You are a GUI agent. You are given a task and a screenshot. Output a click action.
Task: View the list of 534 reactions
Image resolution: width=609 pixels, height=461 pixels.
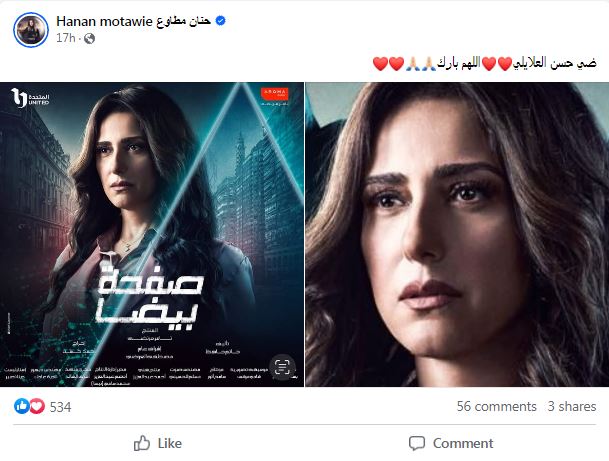tap(60, 407)
